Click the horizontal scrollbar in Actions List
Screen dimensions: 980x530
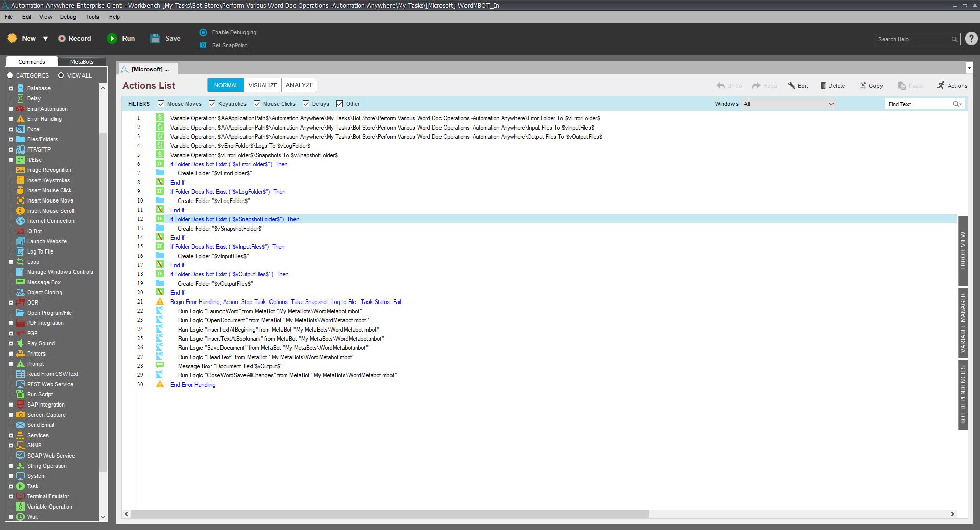coord(389,514)
